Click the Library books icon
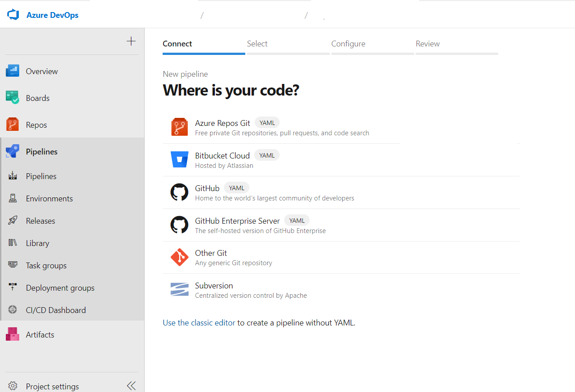The width and height of the screenshot is (575, 392). point(13,243)
